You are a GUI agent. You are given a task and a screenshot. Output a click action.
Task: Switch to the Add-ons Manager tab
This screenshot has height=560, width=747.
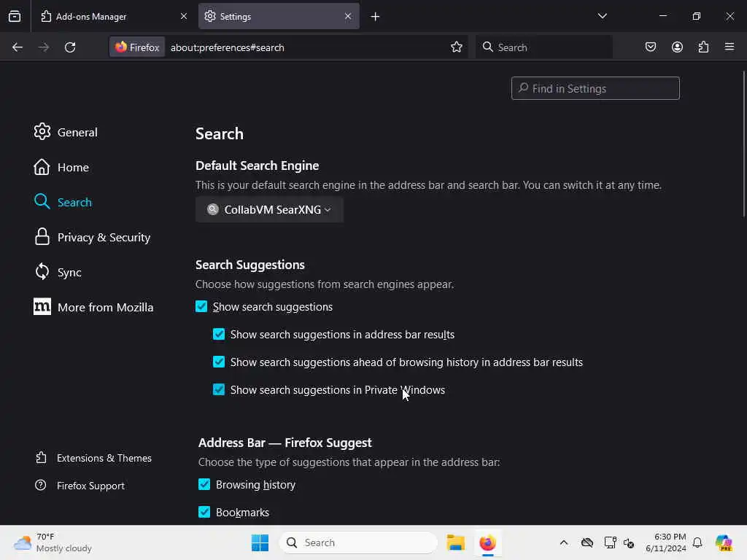(x=113, y=16)
